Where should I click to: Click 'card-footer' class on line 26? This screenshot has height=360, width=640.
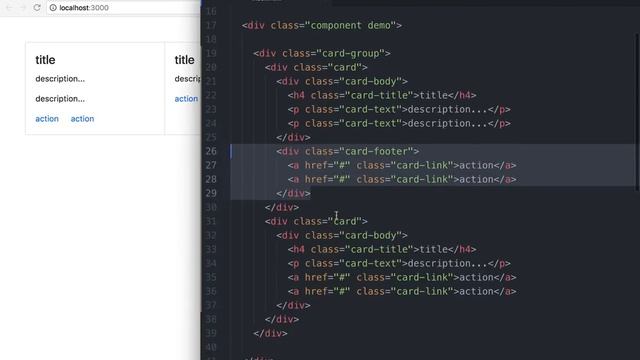(376, 151)
